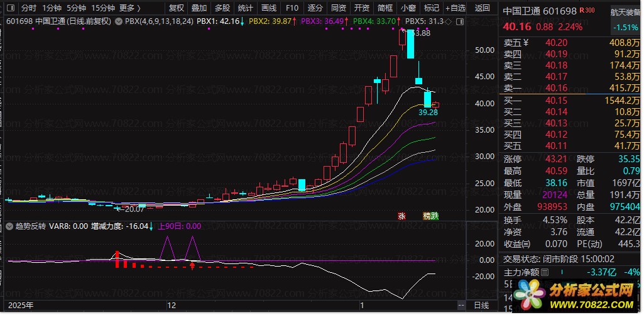This screenshot has width=644, height=315.
Task: Click the 换手 turnover value 4.53%
Action: (555, 221)
